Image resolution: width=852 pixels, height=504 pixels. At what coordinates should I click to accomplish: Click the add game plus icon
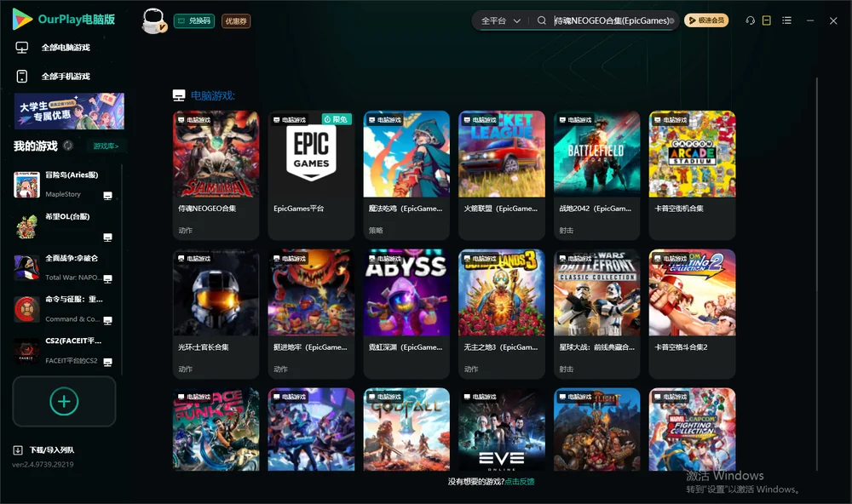[x=64, y=401]
